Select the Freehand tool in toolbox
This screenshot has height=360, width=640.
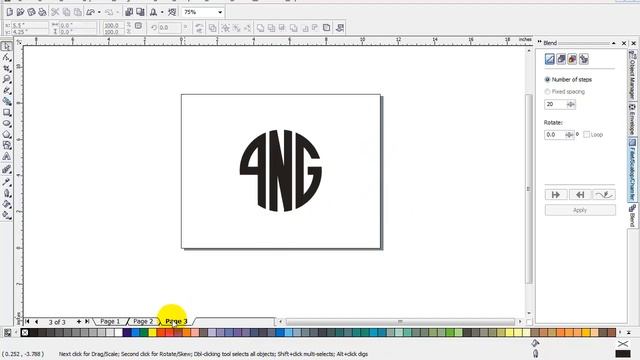click(7, 90)
